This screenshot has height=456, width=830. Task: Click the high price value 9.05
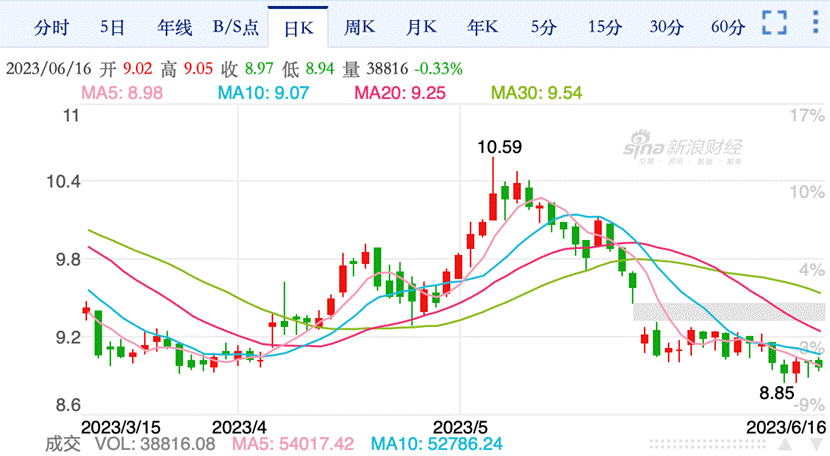click(198, 69)
